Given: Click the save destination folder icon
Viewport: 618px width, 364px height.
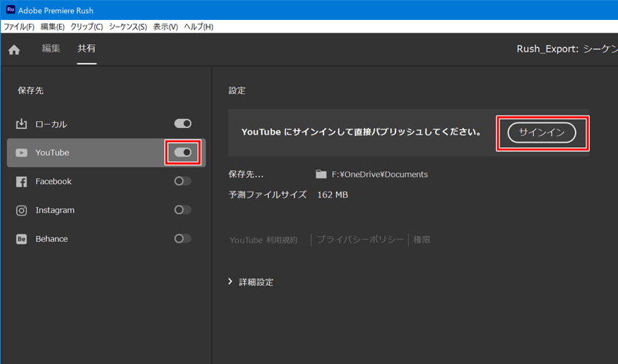Looking at the screenshot, I should [321, 174].
